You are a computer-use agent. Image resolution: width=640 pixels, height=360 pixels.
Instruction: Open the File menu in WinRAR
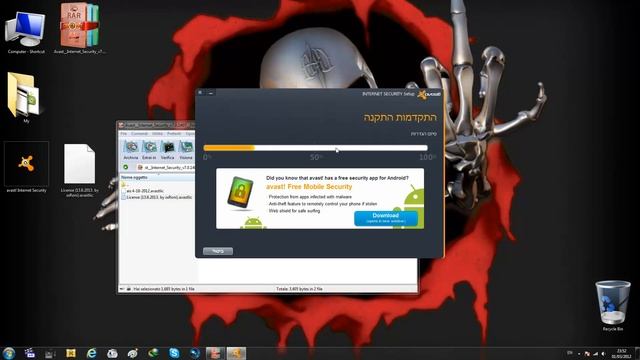click(124, 133)
